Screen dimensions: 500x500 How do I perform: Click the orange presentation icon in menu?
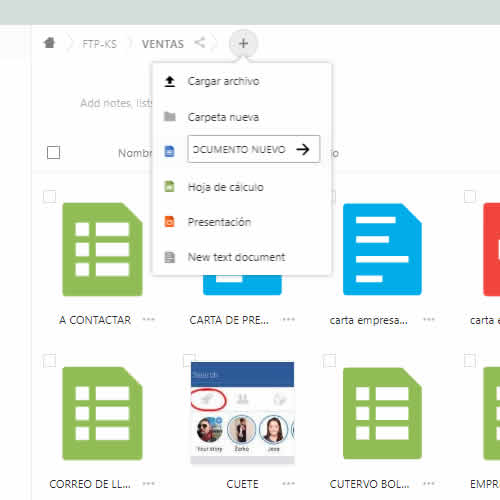pyautogui.click(x=170, y=221)
